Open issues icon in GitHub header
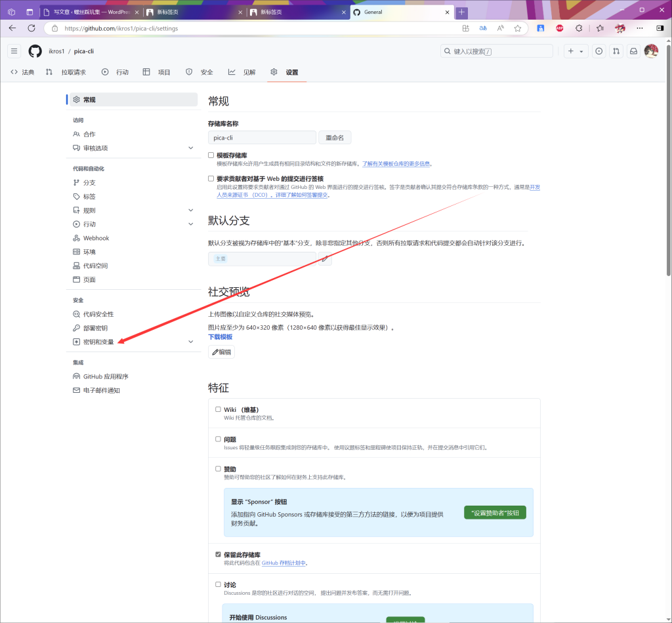The width and height of the screenshot is (672, 623). click(598, 51)
